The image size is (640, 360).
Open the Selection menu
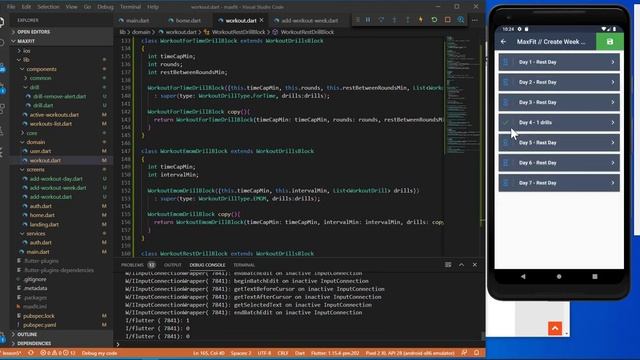coord(48,7)
